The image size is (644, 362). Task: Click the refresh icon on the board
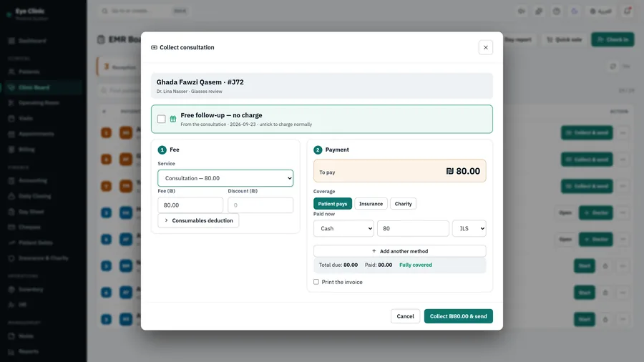tap(613, 67)
